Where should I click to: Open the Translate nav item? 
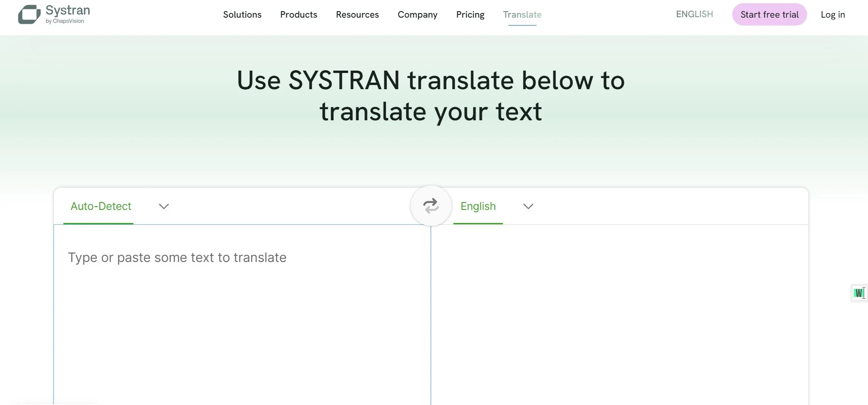point(522,14)
